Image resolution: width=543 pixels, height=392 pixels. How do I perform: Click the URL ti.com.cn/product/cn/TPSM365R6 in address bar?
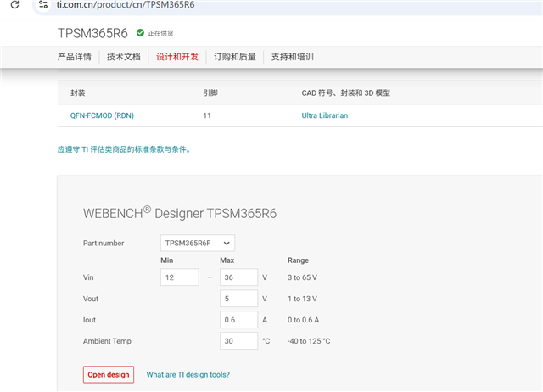126,5
